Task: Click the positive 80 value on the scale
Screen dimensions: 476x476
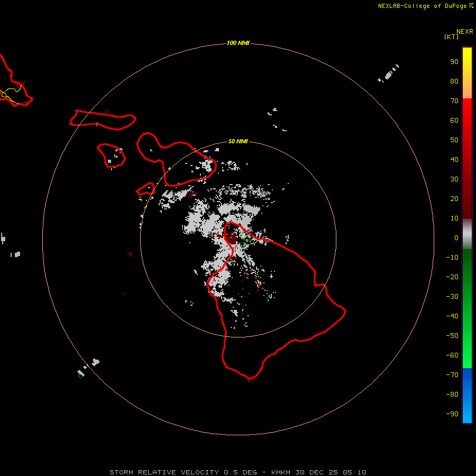Action: click(454, 81)
